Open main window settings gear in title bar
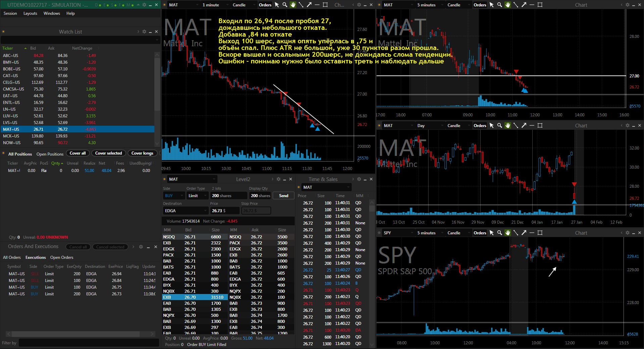 (x=144, y=5)
